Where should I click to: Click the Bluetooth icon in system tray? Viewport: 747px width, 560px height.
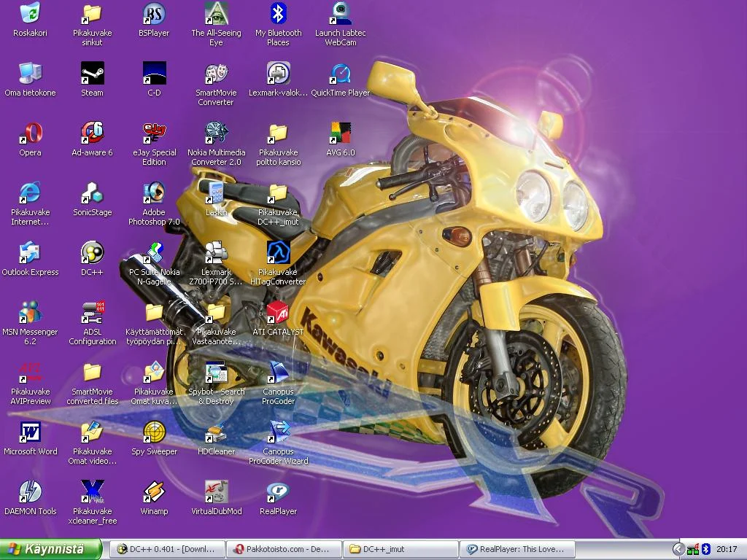(705, 549)
